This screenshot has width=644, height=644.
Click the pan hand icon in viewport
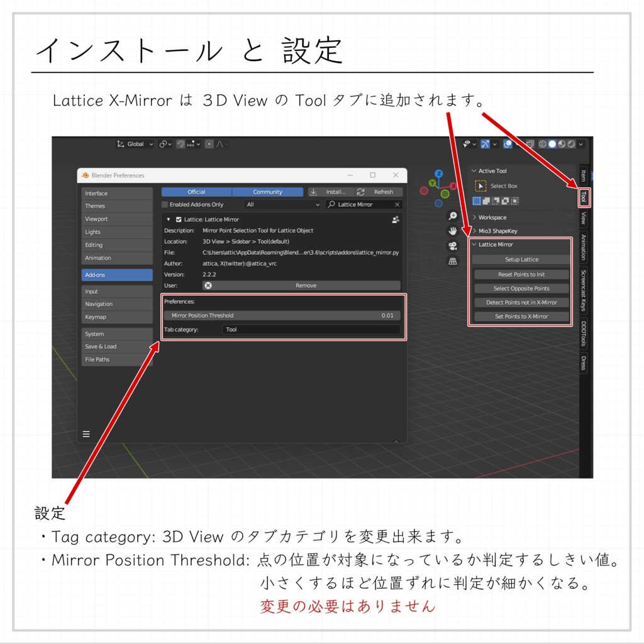[x=453, y=230]
